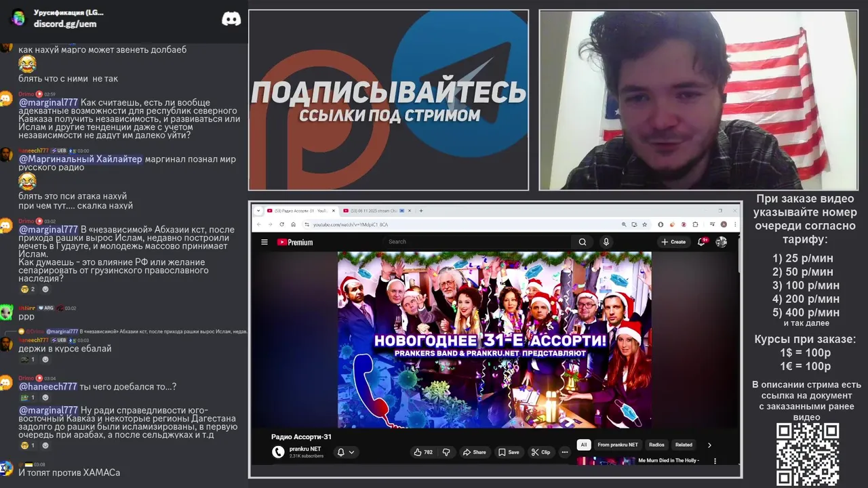Select the All filter chip
868x488 pixels.
coord(583,445)
